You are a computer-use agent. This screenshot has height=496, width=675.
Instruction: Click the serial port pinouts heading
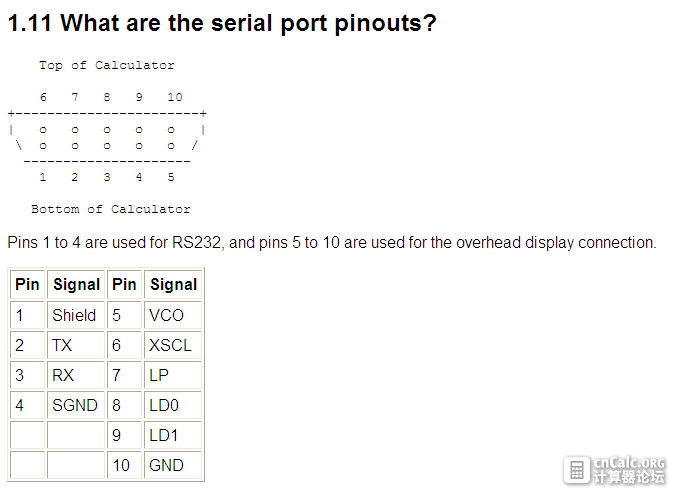222,23
